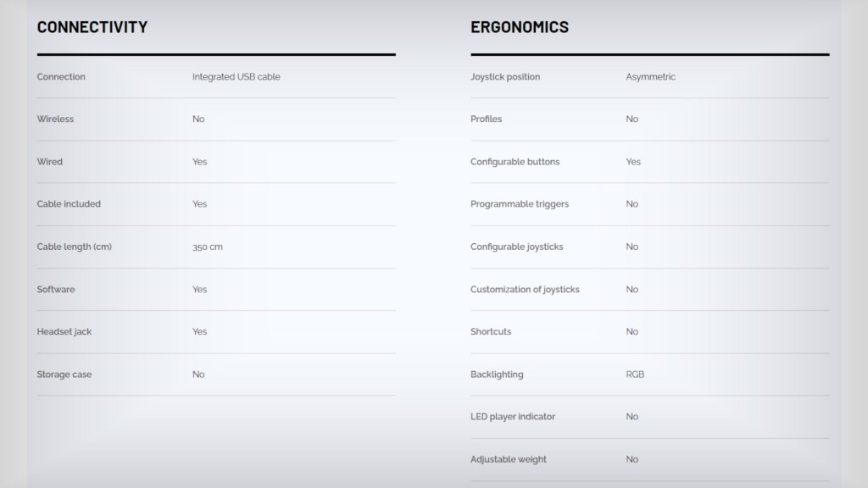Click the ERGONOMICS section heading
Viewport: 868px width, 488px height.
click(519, 27)
